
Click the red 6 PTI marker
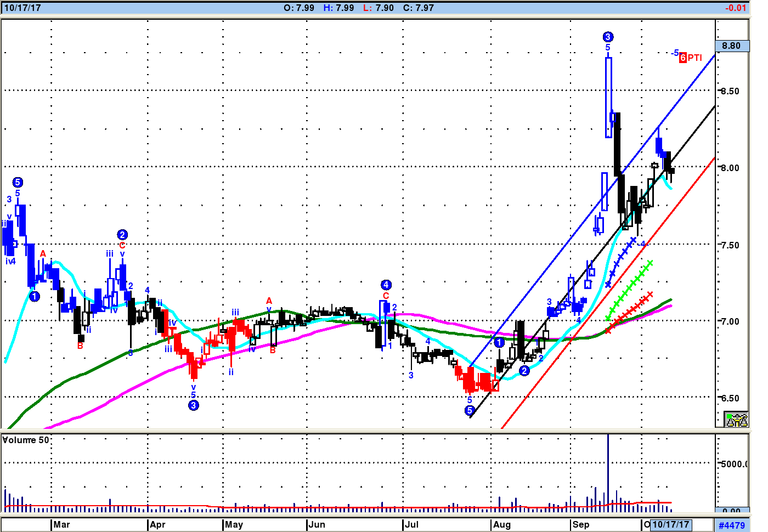(690, 58)
